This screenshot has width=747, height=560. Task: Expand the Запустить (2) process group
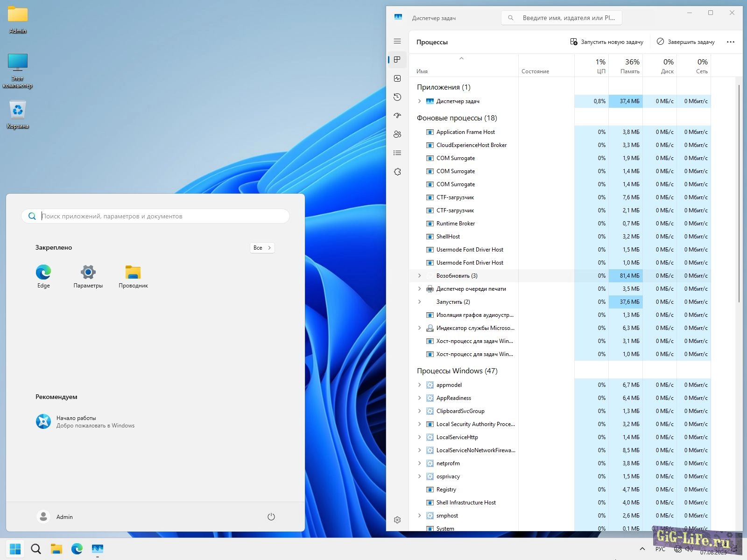[x=419, y=302]
